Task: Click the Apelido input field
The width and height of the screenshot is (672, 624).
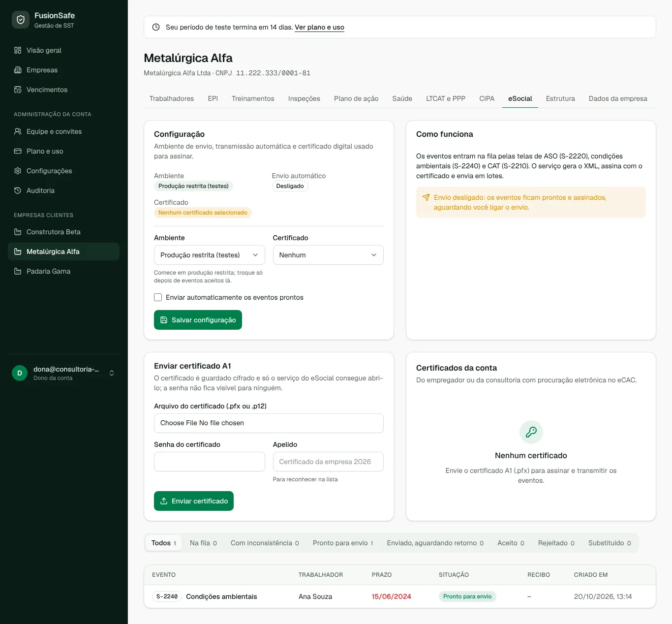Action: [328, 462]
